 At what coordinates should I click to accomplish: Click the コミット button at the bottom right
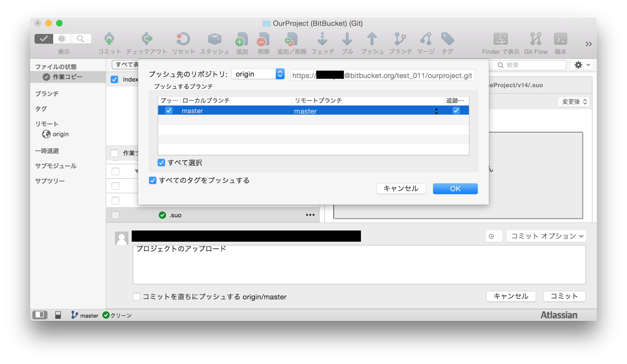[x=564, y=296]
